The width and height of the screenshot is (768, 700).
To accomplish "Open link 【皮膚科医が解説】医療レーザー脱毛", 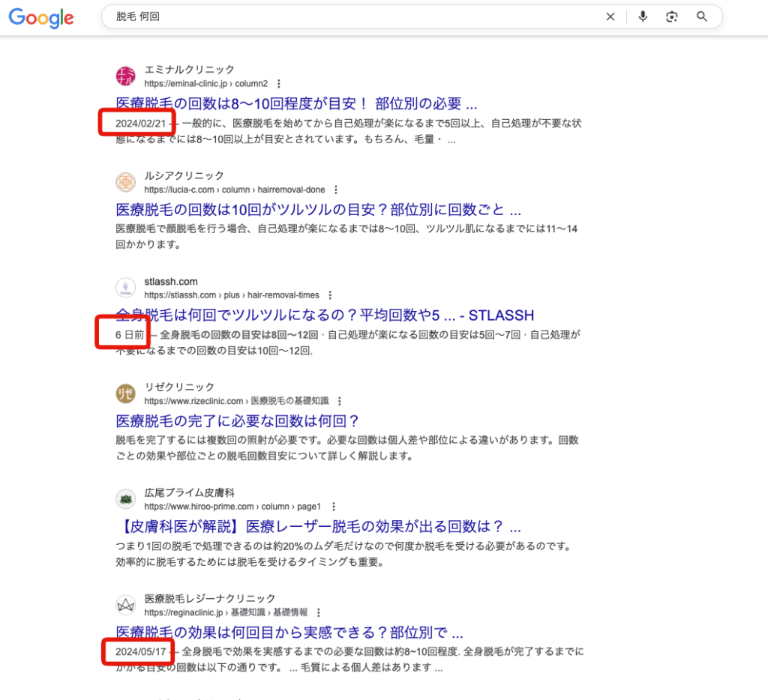I will click(319, 526).
